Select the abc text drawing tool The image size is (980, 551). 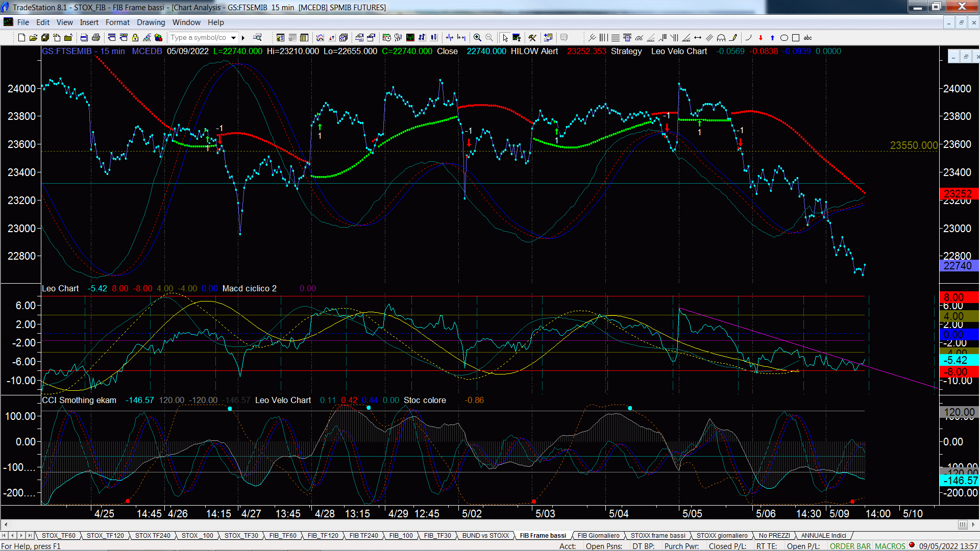(x=807, y=38)
